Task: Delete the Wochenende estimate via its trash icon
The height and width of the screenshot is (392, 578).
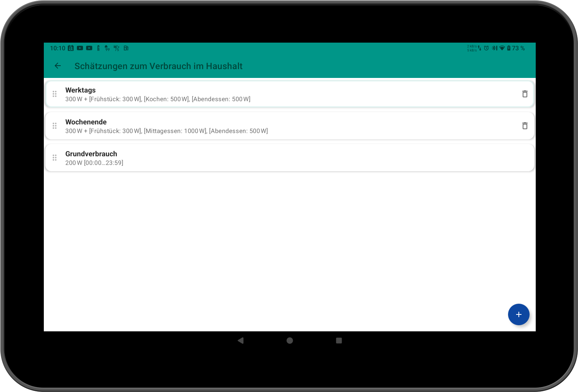Action: pyautogui.click(x=525, y=126)
